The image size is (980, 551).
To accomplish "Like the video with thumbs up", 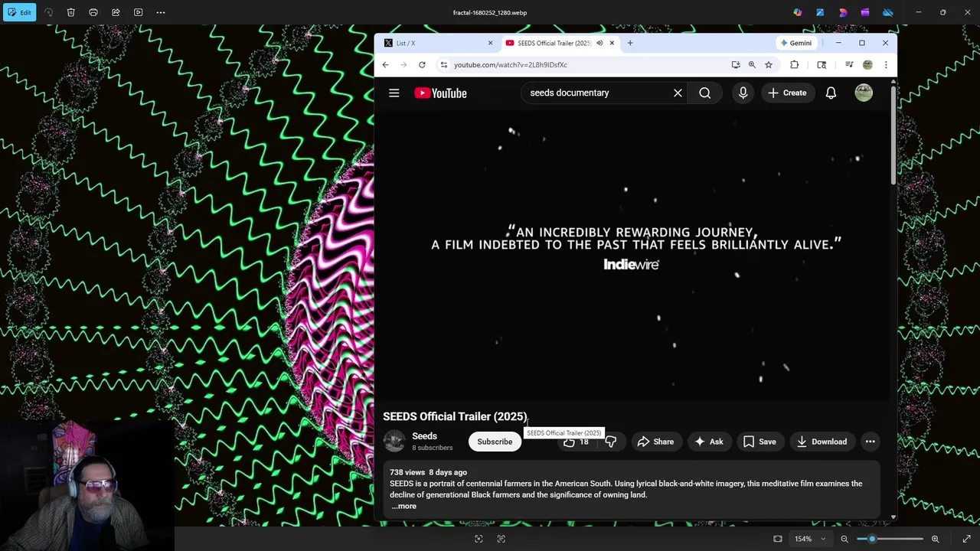I will click(x=576, y=442).
